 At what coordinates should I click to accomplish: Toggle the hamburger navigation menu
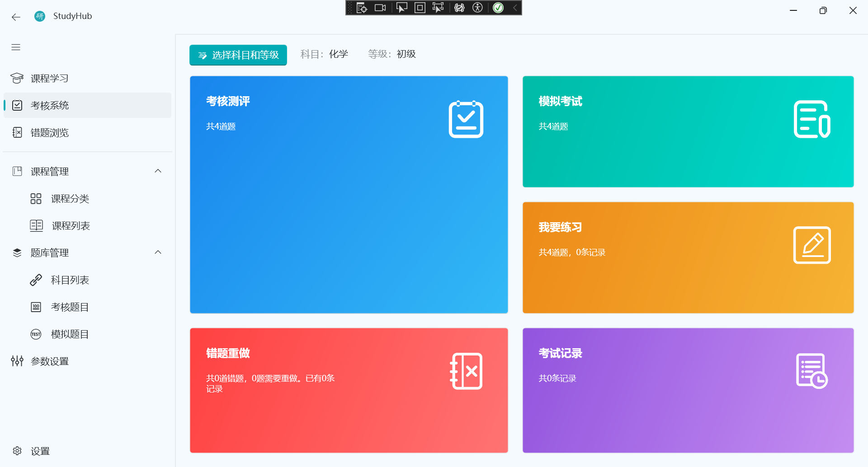16,47
